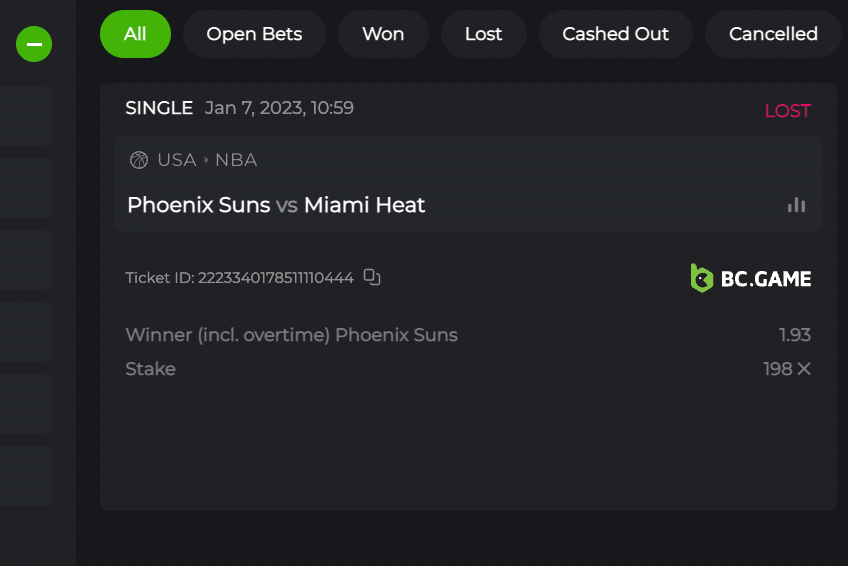Copy the ticket ID with copy icon
The height and width of the screenshot is (566, 848).
372,277
